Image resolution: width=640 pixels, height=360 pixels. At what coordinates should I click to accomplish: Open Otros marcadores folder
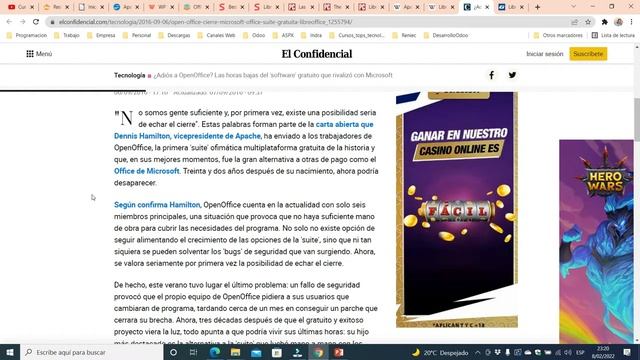558,36
